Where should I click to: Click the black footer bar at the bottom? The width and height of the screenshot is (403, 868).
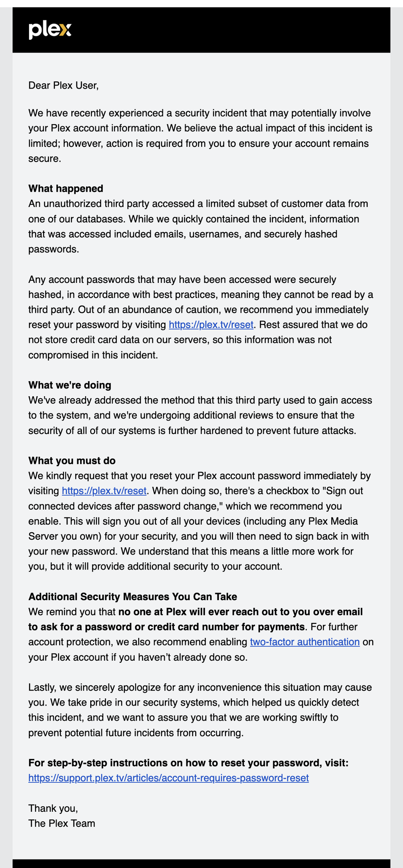tap(201, 863)
